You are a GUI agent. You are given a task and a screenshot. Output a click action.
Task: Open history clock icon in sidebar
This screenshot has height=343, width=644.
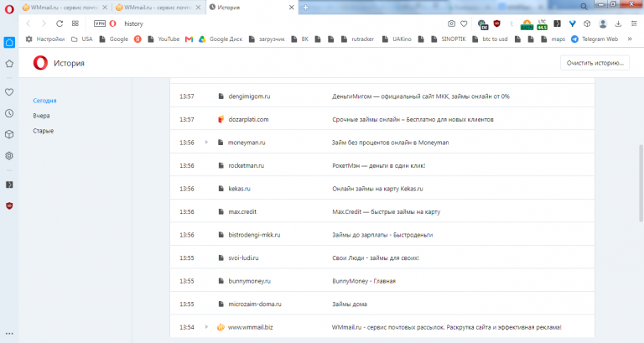(x=9, y=113)
